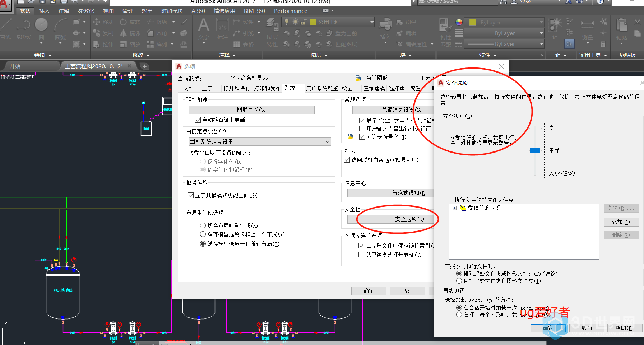Click the 公用工程 layer color swatch
Image resolution: width=644 pixels, height=345 pixels.
[x=313, y=22]
